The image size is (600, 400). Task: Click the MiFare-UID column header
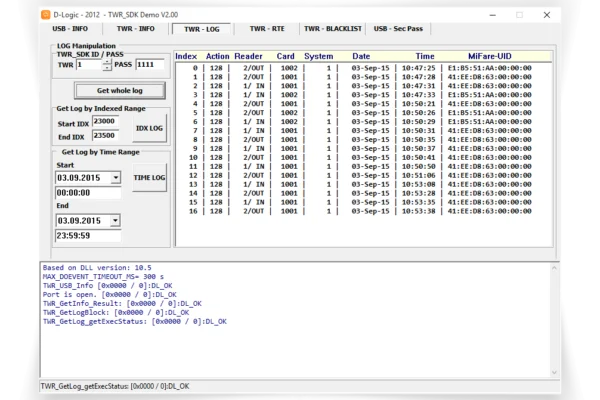pyautogui.click(x=490, y=56)
